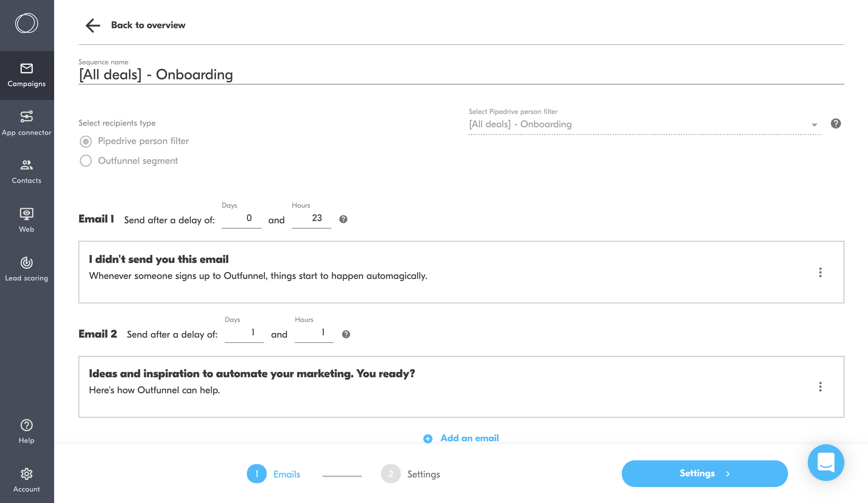Image resolution: width=868 pixels, height=503 pixels.
Task: Open the Campaigns section in sidebar
Action: click(x=27, y=75)
